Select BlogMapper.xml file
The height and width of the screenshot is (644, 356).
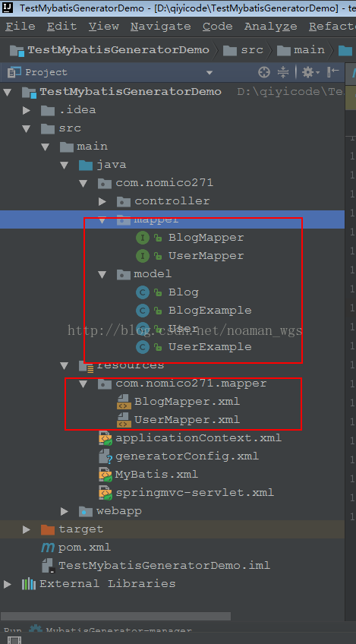tap(187, 402)
